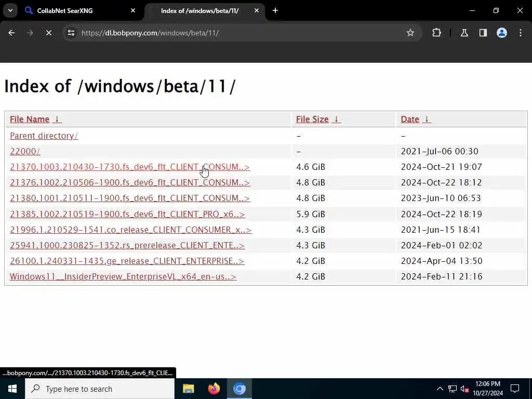Download Windows11 InsiderPreview EnterpriseVL file
The image size is (532, 399).
click(x=123, y=276)
